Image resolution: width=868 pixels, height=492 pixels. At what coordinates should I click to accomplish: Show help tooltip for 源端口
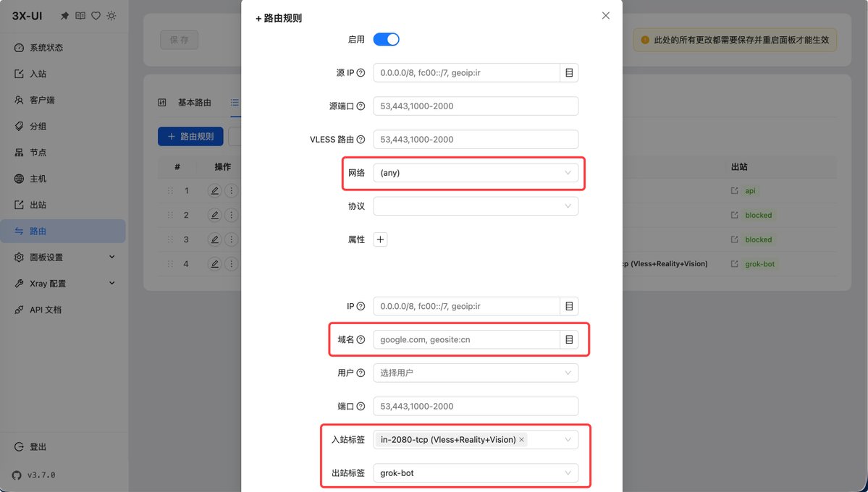point(361,106)
